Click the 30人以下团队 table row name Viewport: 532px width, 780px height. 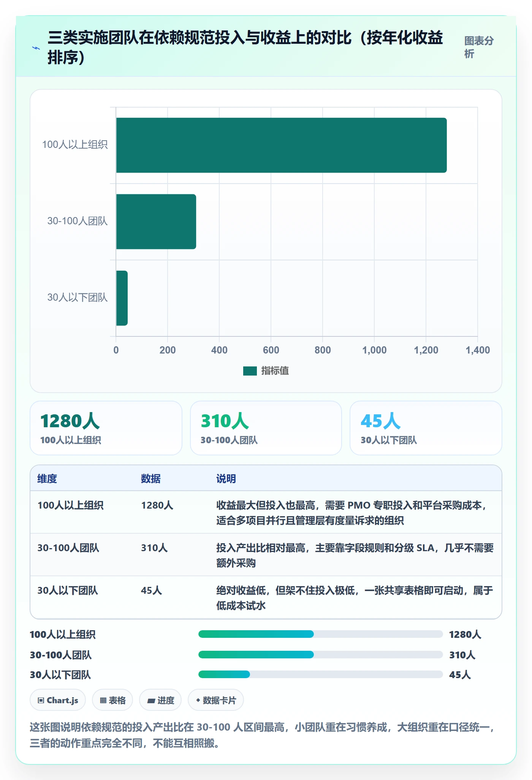(x=68, y=591)
